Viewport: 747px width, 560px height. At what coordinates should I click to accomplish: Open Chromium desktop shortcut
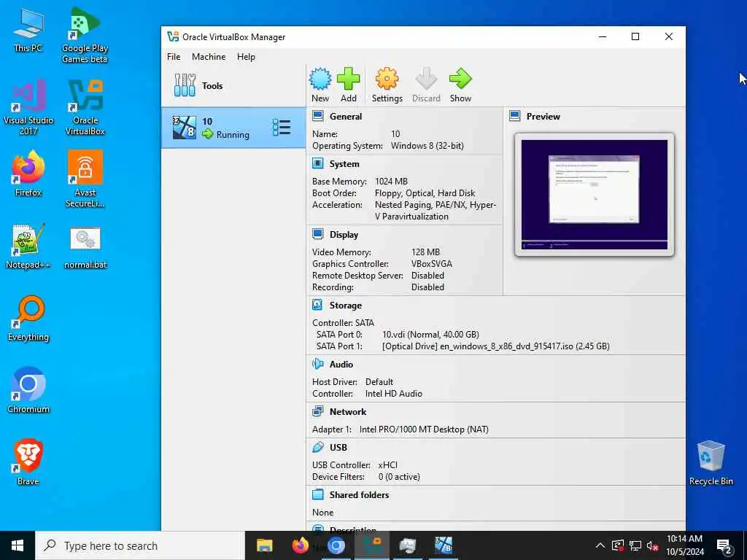28,391
